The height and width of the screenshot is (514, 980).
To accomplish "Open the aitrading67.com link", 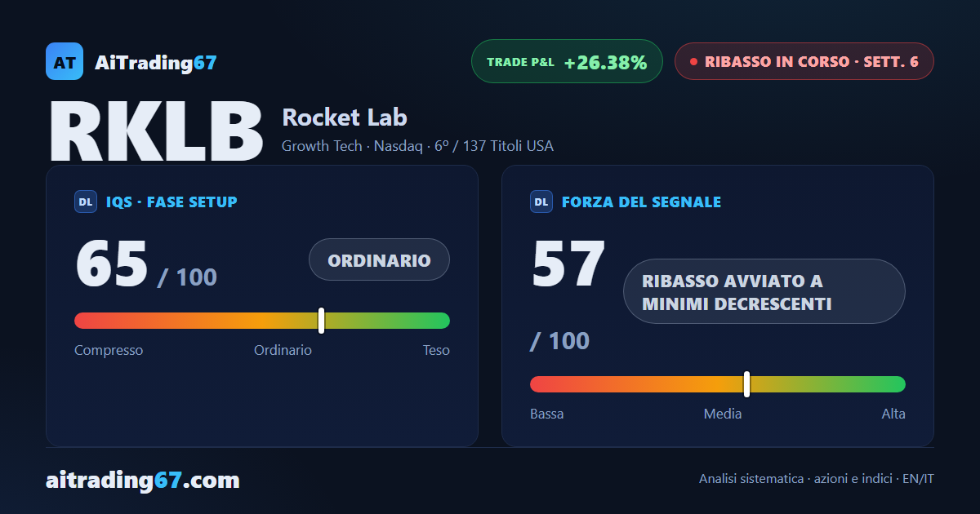I will click(143, 480).
